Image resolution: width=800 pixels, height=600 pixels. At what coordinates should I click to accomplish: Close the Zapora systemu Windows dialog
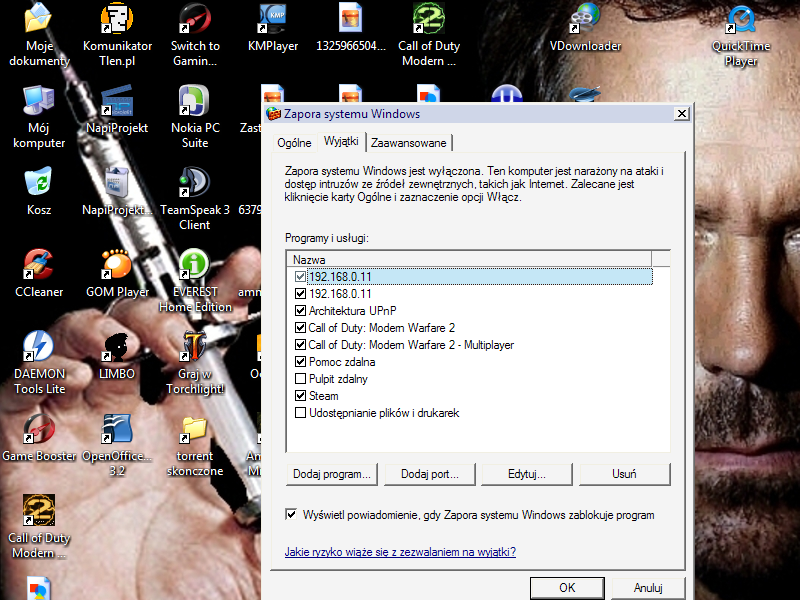(682, 114)
